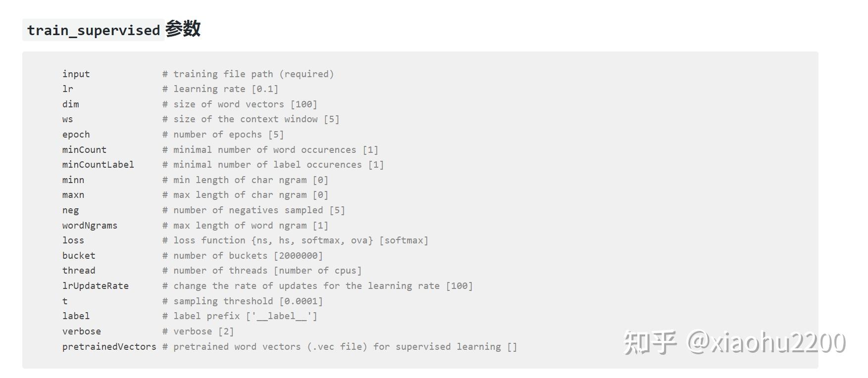Click the train_supervised heading code label
The width and height of the screenshot is (868, 378).
tap(93, 30)
